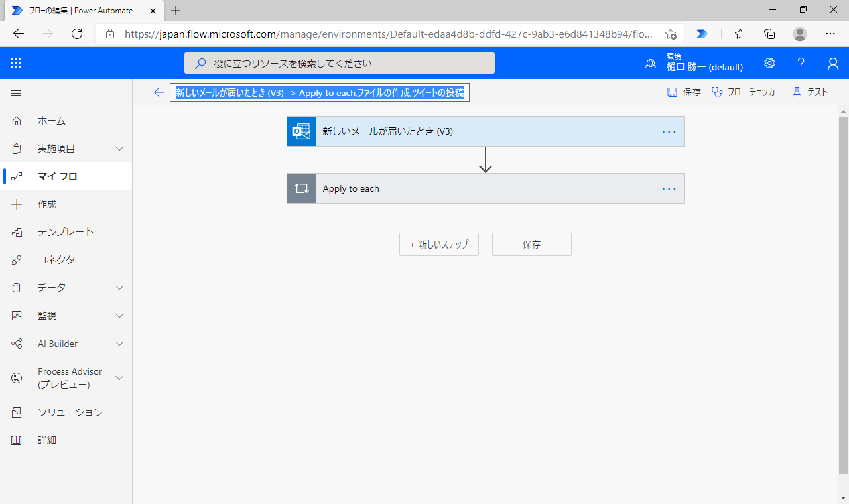Expand the 新しいメールが届いたとき (V3) step
Viewport: 849px width, 504px height.
486,131
